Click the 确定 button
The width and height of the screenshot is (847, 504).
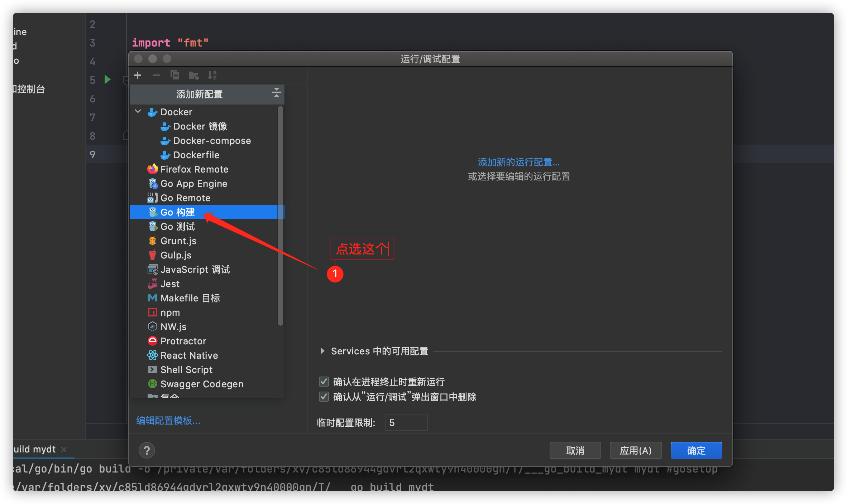(x=696, y=450)
